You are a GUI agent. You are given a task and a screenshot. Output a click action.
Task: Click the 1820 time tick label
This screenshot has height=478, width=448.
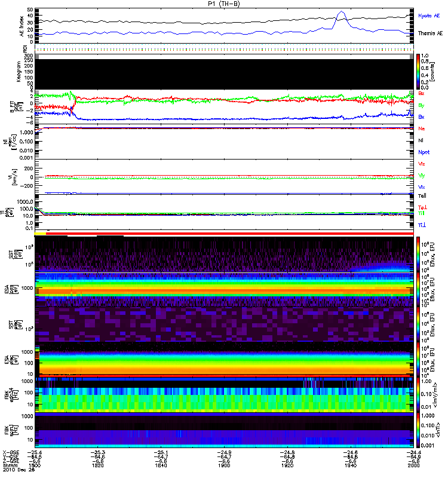click(97, 465)
